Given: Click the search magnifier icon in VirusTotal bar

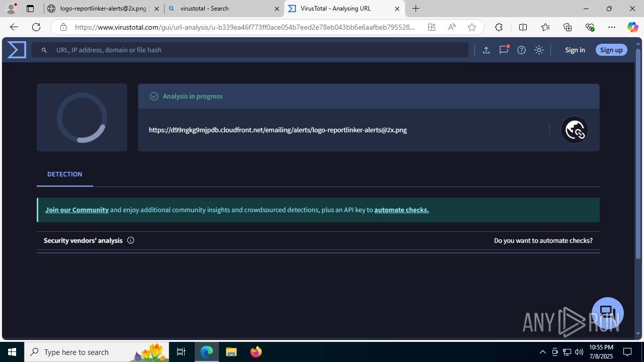Looking at the screenshot, I should [44, 50].
